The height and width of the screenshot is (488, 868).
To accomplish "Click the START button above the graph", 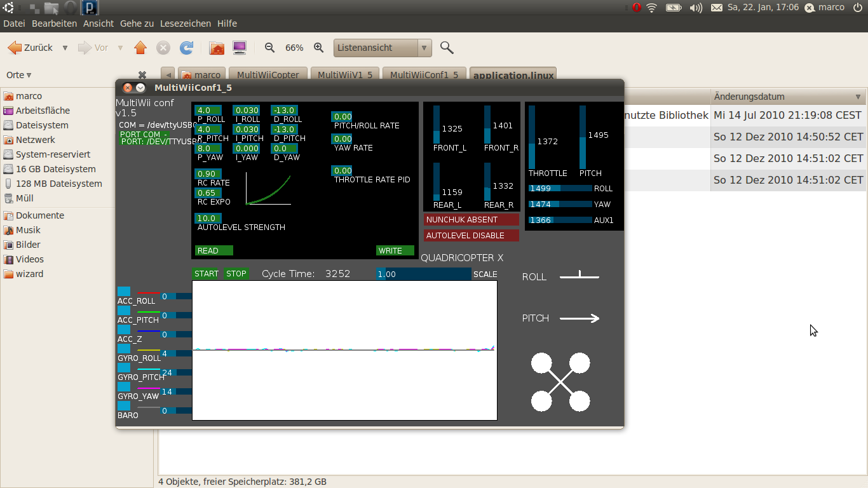I will 207,274.
